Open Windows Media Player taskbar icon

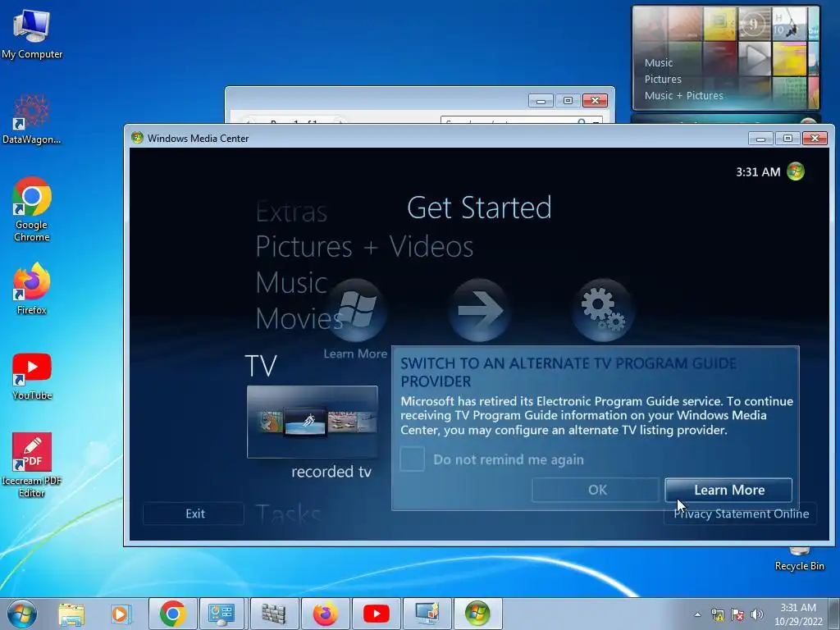coord(121,614)
